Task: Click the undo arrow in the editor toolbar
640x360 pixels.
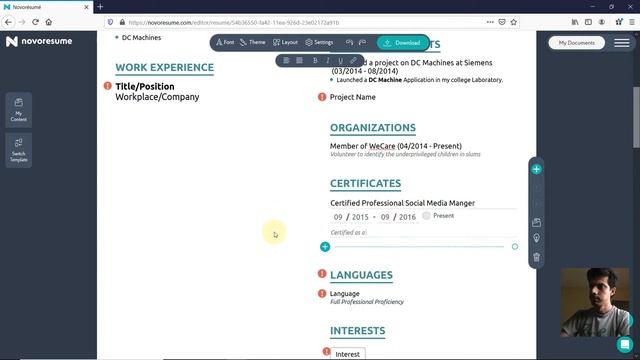Action: (x=349, y=42)
